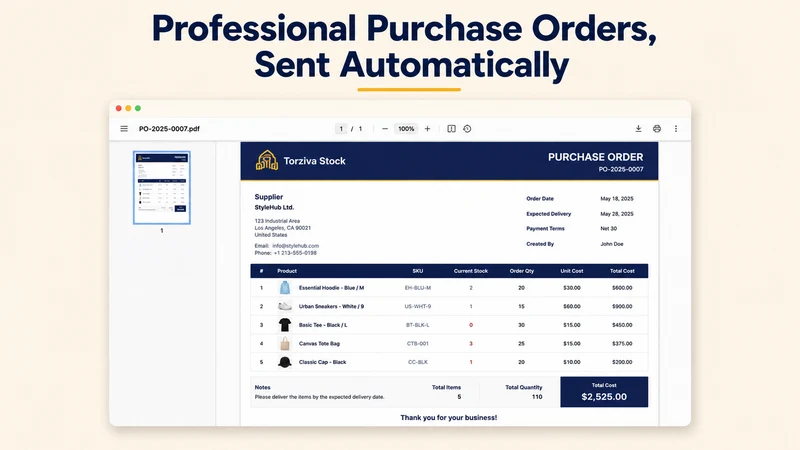Click the current page number field

[x=341, y=129]
